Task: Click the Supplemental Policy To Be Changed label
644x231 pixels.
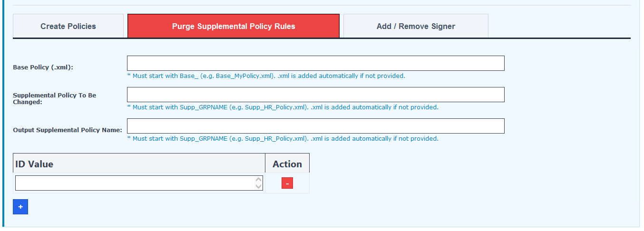Action: [54, 98]
